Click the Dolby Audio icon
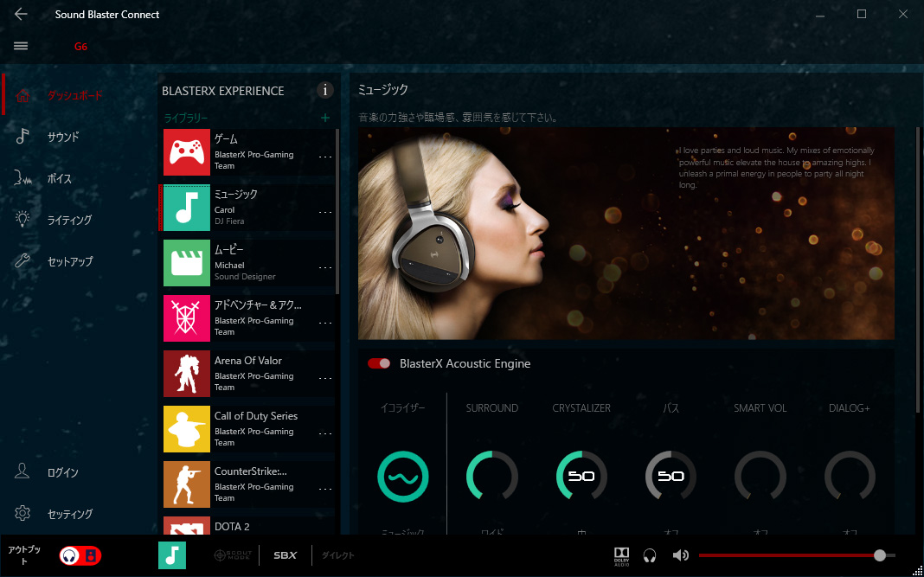This screenshot has height=577, width=924. (x=622, y=555)
